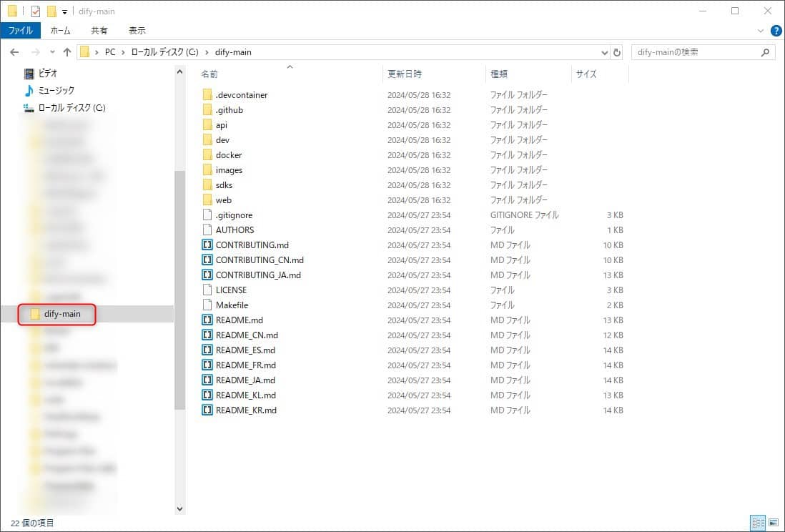Click the back navigation button

[14, 51]
